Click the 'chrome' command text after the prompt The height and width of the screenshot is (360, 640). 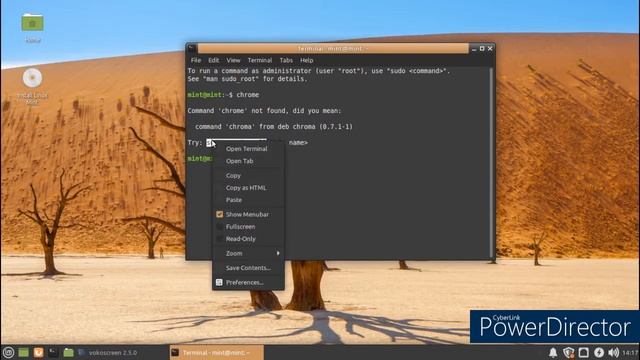(x=248, y=95)
